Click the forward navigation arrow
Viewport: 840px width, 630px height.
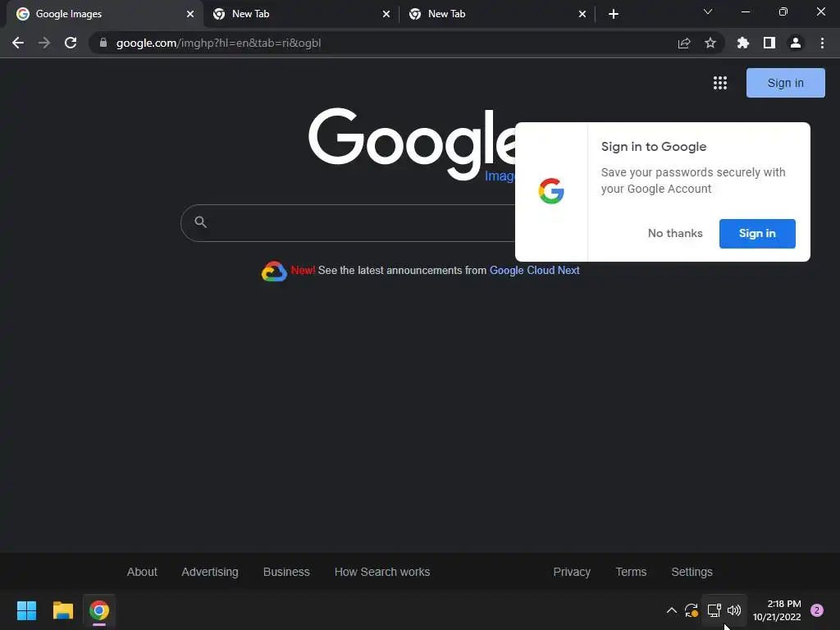click(44, 43)
